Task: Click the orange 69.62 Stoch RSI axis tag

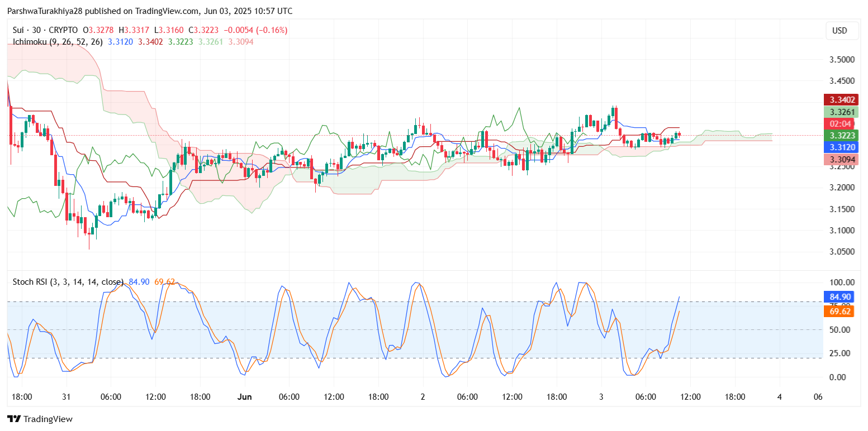Action: [x=839, y=312]
